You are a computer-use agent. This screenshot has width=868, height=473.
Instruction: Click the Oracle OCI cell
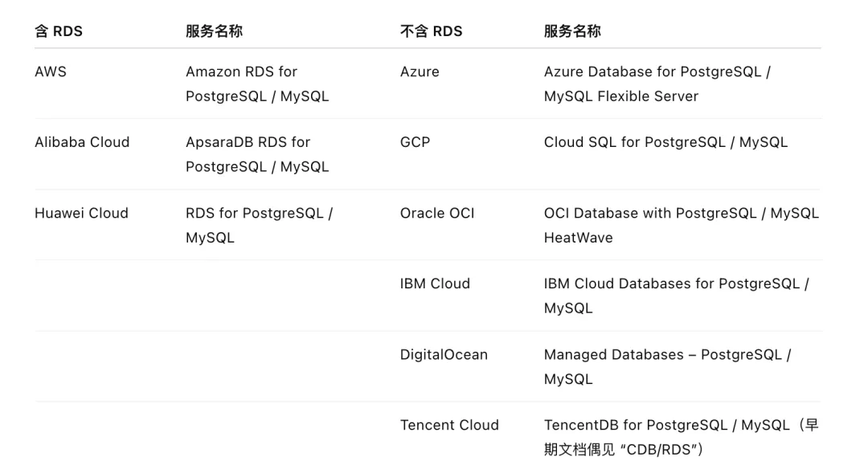pyautogui.click(x=437, y=213)
